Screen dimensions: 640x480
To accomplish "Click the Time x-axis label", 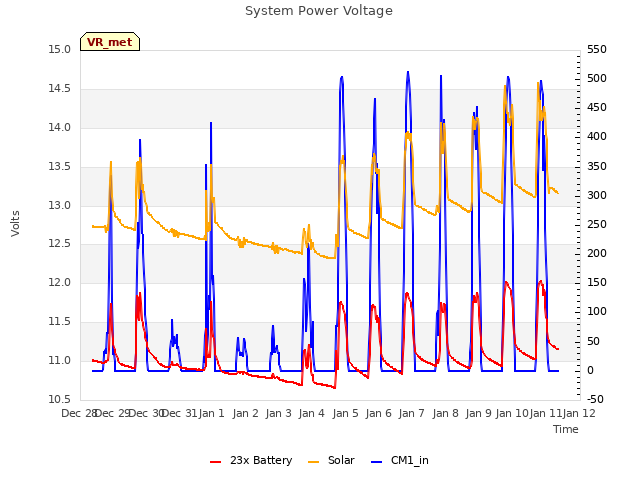I will pyautogui.click(x=566, y=429).
